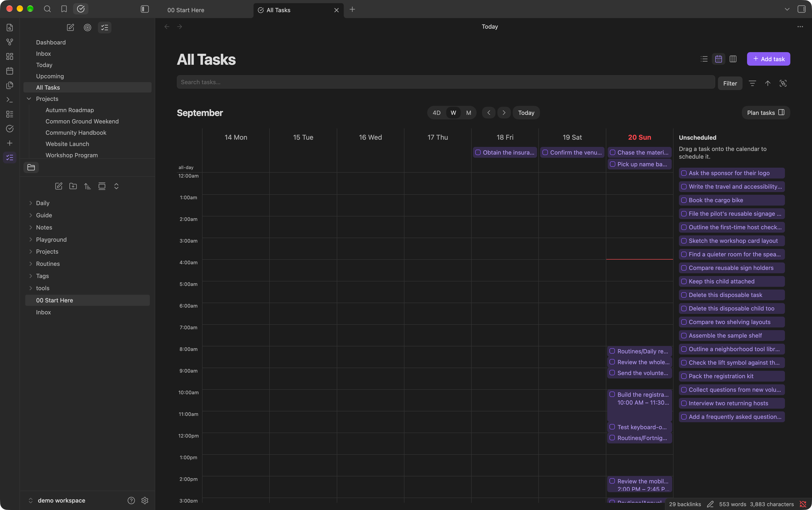Open the terminal command icon in ribbon

point(10,100)
